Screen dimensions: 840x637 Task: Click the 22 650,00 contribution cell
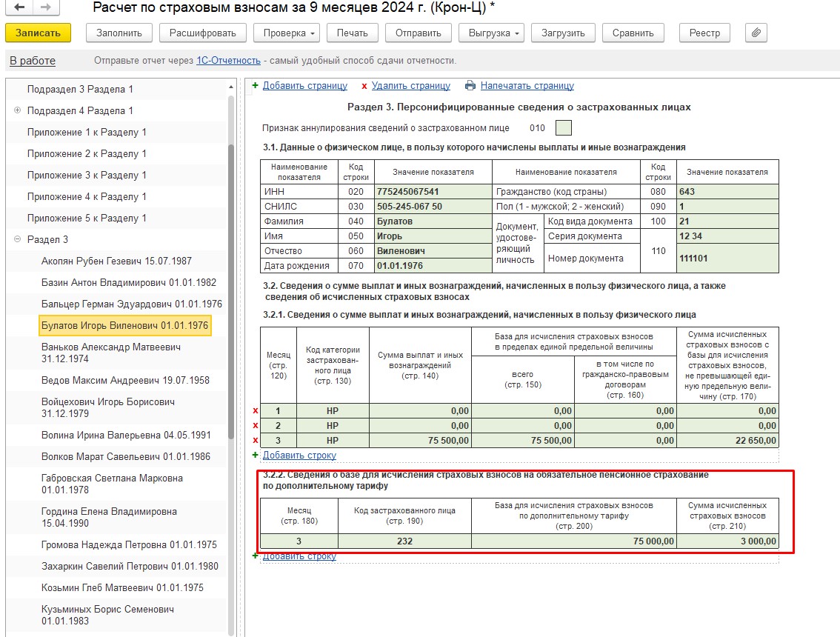[x=727, y=441]
